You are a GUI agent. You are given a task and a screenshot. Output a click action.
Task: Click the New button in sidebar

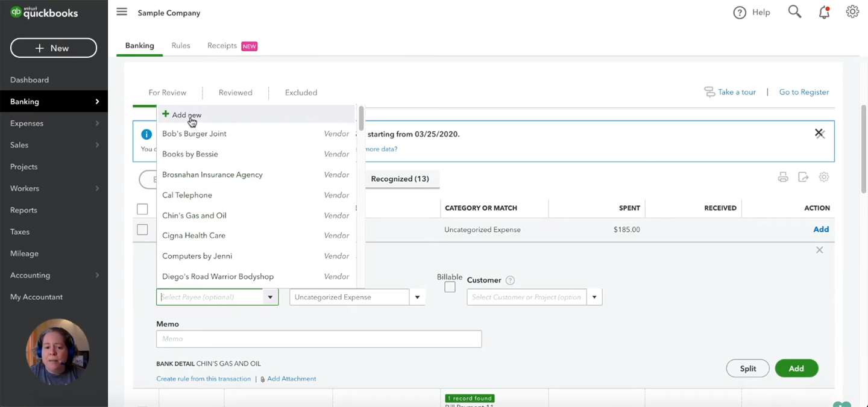click(54, 48)
